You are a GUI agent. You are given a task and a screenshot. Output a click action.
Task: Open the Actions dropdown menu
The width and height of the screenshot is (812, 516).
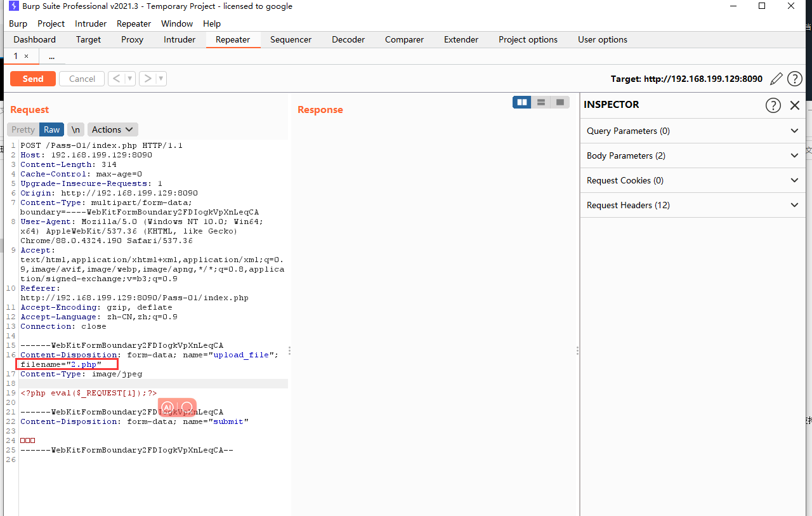112,129
